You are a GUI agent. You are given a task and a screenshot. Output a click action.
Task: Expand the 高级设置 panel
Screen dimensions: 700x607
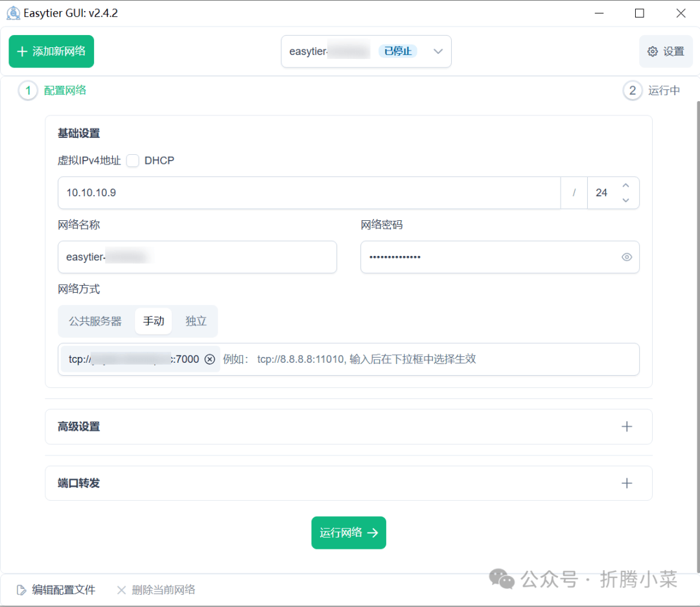click(324, 426)
